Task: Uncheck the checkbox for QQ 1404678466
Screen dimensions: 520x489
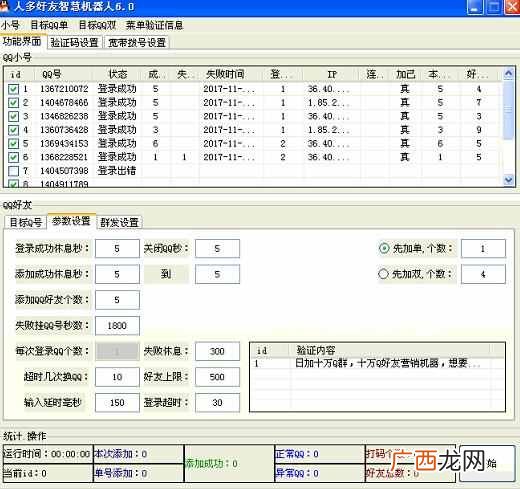Action: click(x=13, y=103)
